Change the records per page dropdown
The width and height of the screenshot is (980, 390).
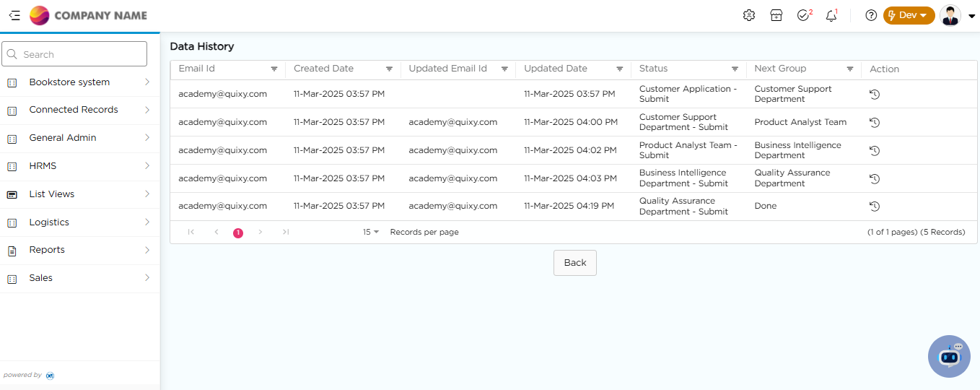(371, 233)
